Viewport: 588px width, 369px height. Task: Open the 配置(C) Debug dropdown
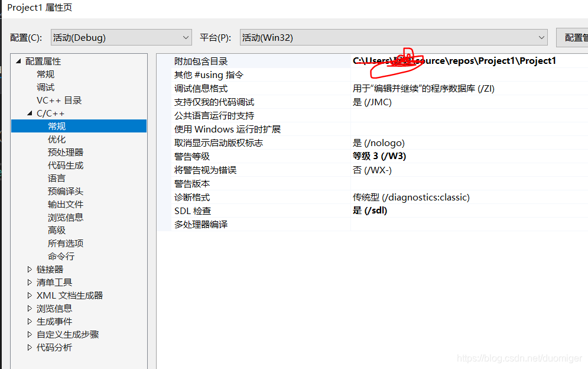coord(121,37)
